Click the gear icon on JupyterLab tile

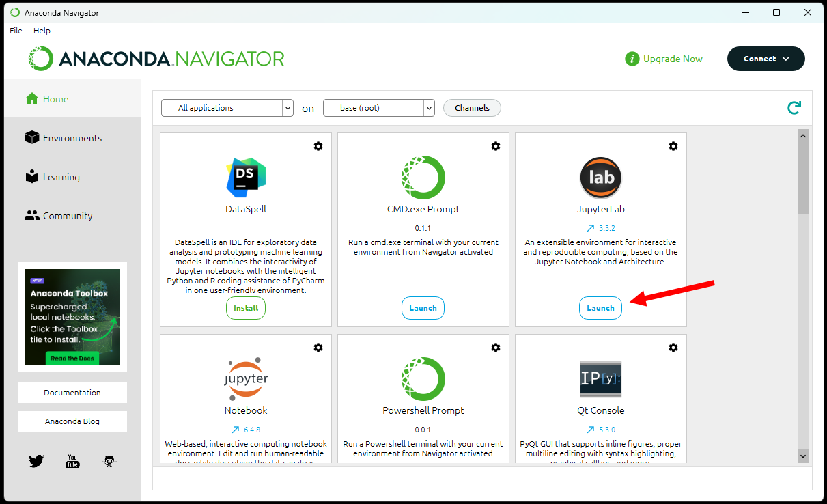pos(673,146)
